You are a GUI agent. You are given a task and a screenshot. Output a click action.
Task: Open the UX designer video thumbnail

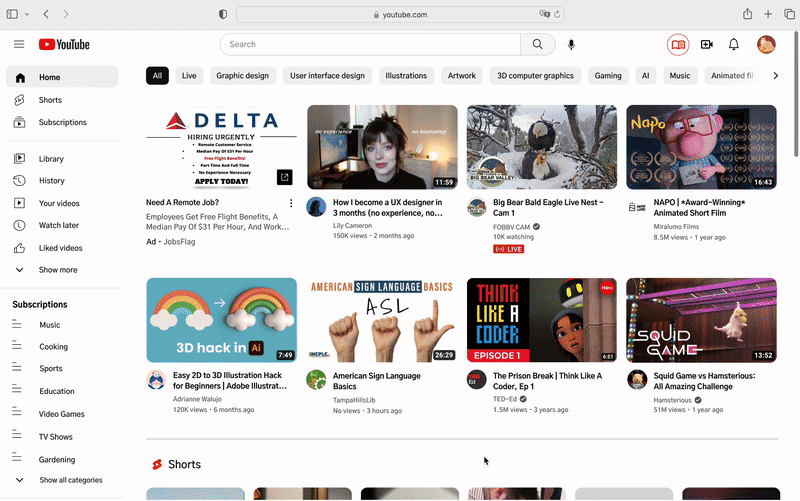pos(382,147)
